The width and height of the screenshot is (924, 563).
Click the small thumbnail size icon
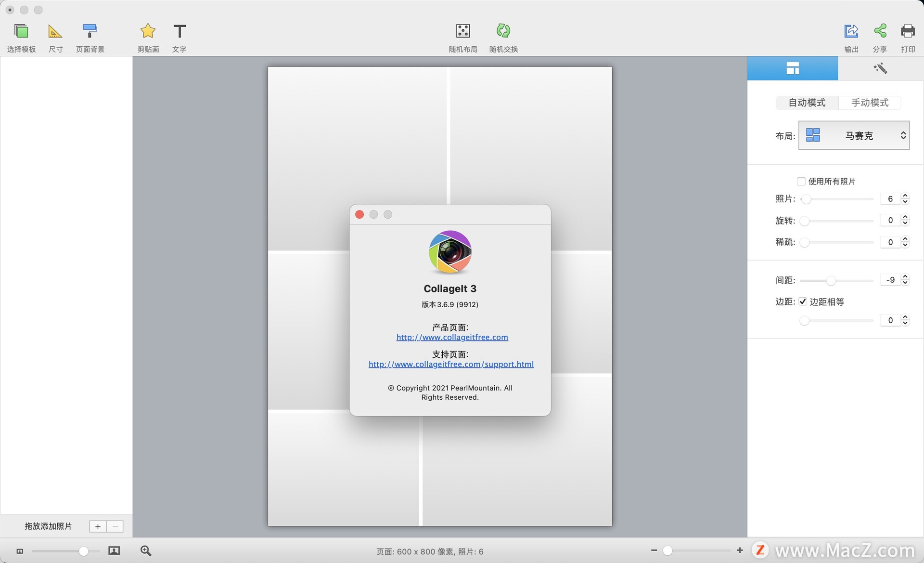(x=20, y=551)
